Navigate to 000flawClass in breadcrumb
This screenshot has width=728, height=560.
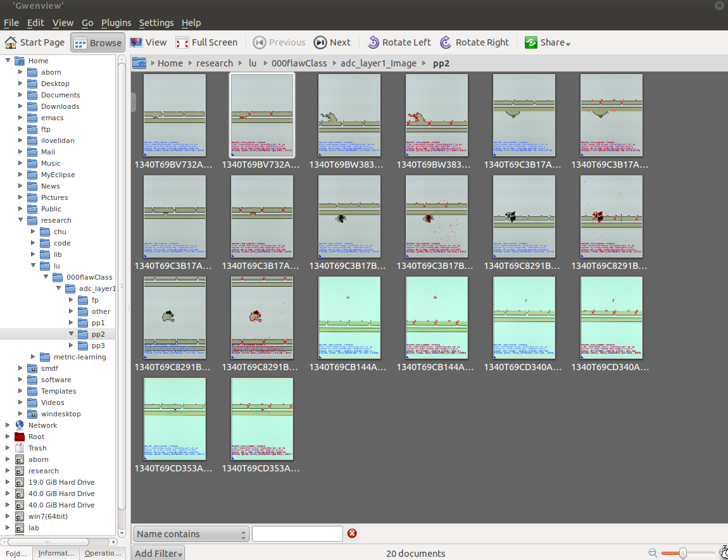pos(299,63)
